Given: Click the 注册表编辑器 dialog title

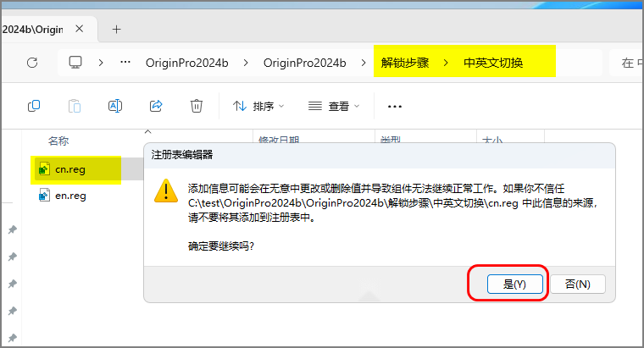Looking at the screenshot, I should coord(182,155).
